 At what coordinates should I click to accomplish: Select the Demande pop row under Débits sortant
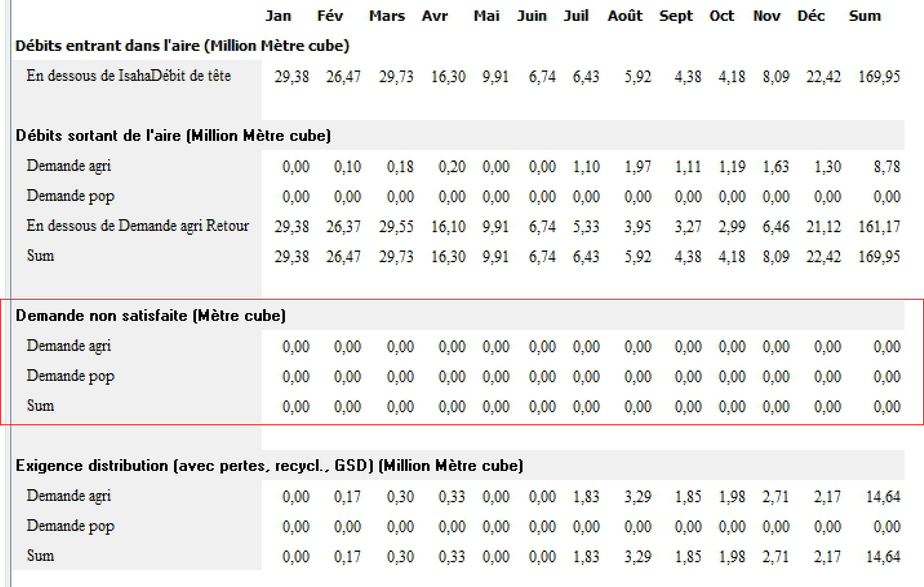(70, 196)
